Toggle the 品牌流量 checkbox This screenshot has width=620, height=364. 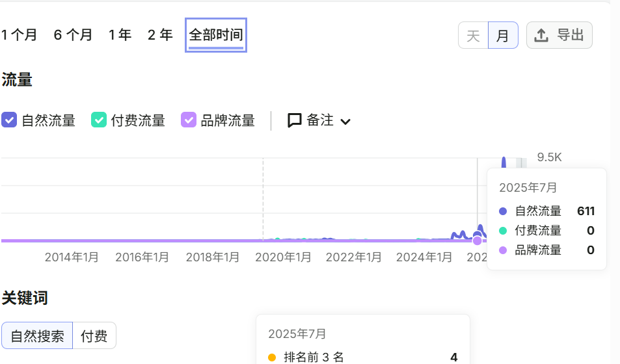pos(189,120)
